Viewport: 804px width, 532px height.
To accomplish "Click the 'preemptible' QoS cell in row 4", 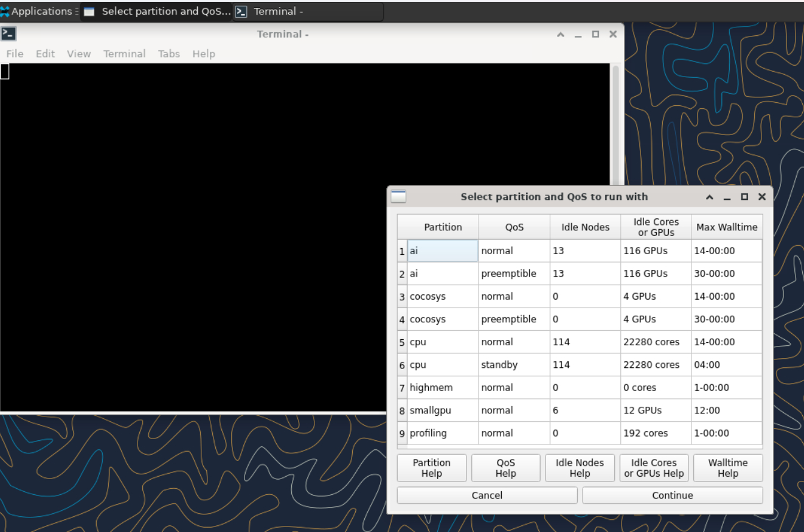I will tap(514, 319).
